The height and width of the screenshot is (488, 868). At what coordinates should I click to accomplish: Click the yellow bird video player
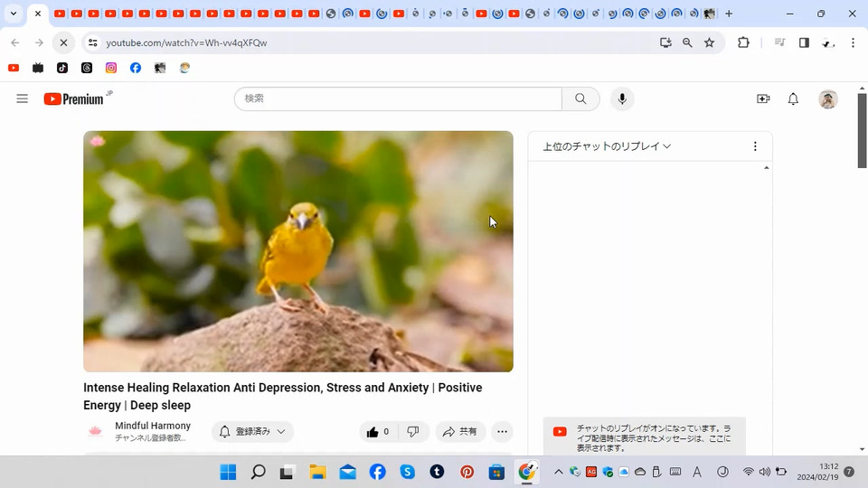(x=297, y=251)
